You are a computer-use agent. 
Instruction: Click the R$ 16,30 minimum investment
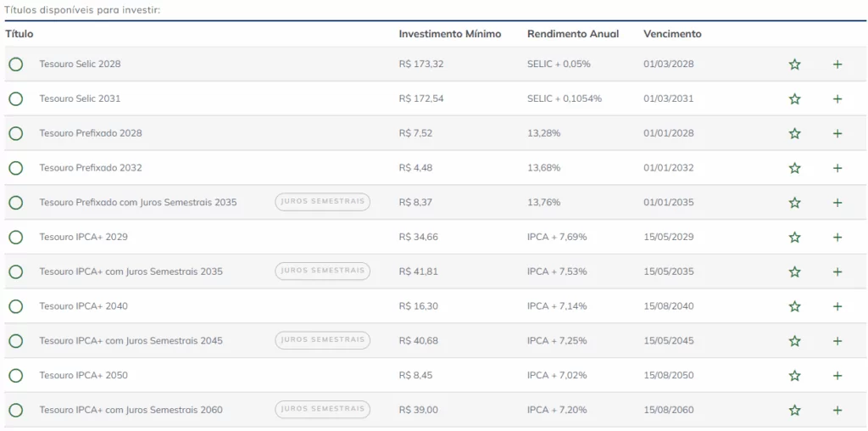[419, 306]
